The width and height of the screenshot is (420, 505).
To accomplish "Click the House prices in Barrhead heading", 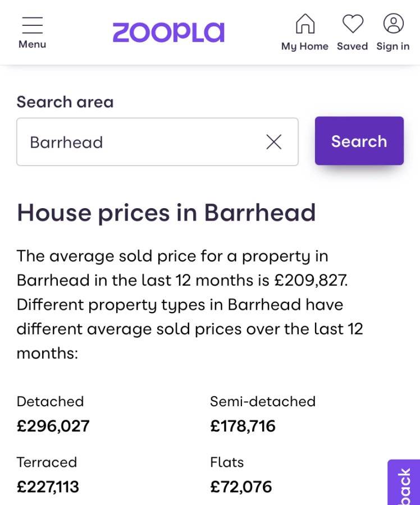I will [166, 213].
